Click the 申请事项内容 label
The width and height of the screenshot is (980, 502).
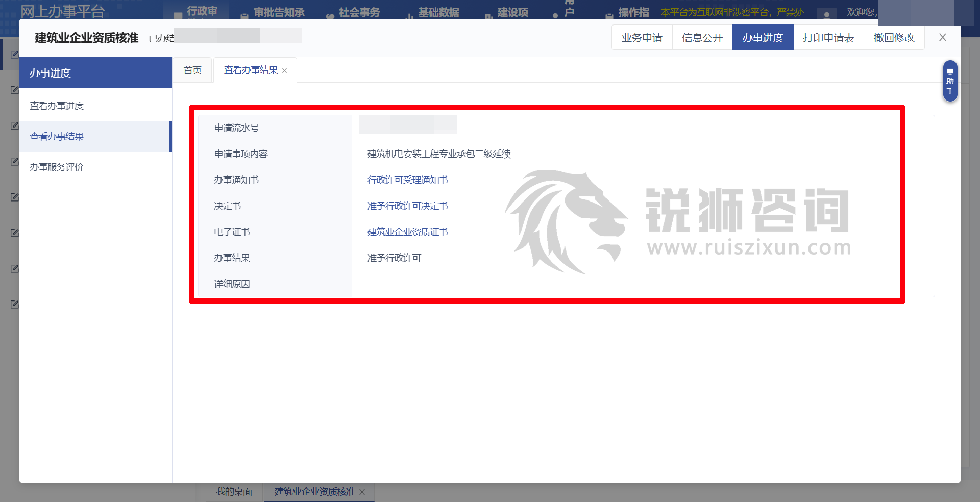tap(241, 154)
